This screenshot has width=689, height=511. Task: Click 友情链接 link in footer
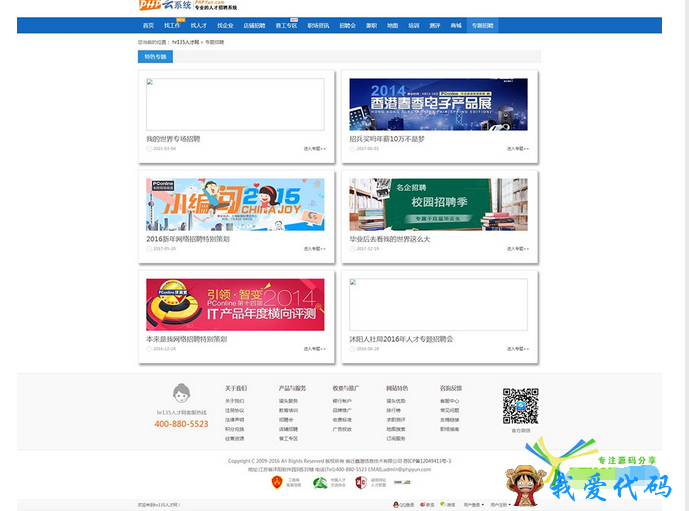pos(450,420)
